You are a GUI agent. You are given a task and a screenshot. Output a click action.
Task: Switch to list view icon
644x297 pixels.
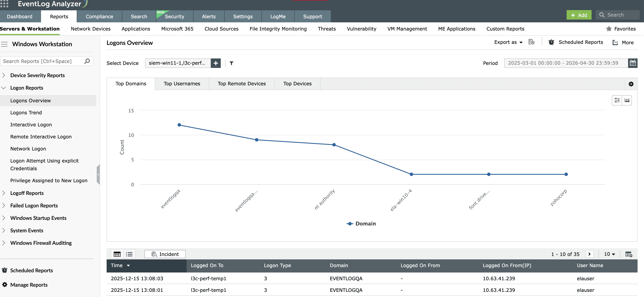point(129,254)
